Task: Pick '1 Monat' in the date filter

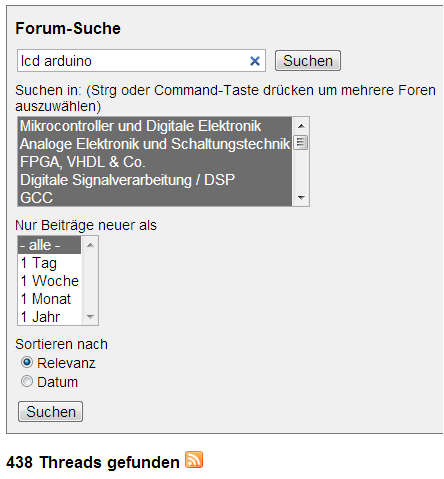Action: coord(50,299)
